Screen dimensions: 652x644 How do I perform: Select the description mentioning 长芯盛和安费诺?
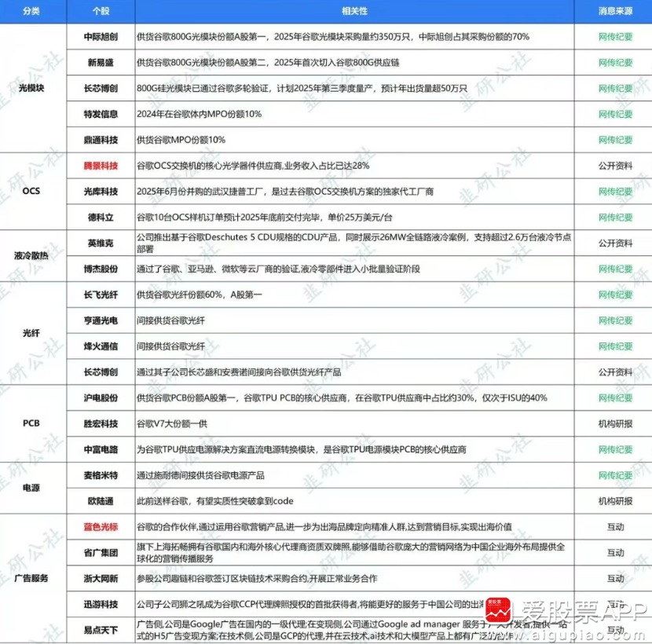[239, 371]
